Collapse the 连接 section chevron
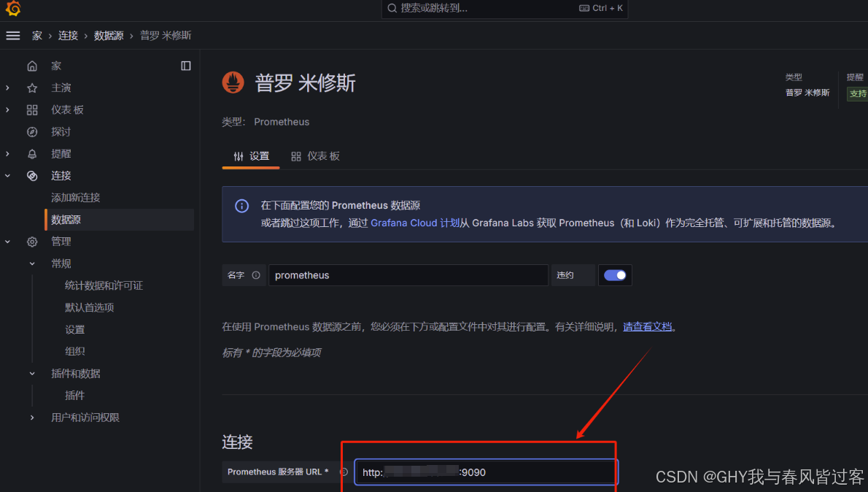This screenshot has width=868, height=492. click(x=8, y=176)
